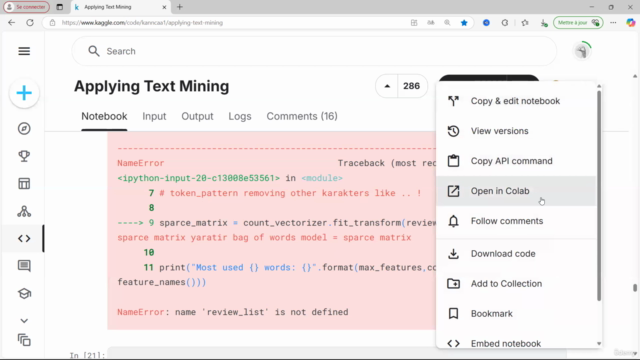The width and height of the screenshot is (640, 360).
Task: Select the Applying Text Mining browser tab
Action: 121,7
